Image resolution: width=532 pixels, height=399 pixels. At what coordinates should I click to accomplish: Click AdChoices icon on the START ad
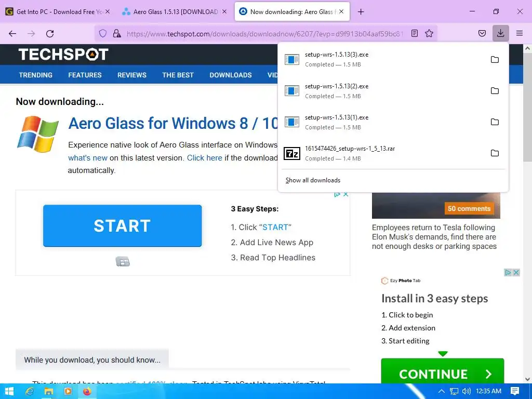coord(337,194)
